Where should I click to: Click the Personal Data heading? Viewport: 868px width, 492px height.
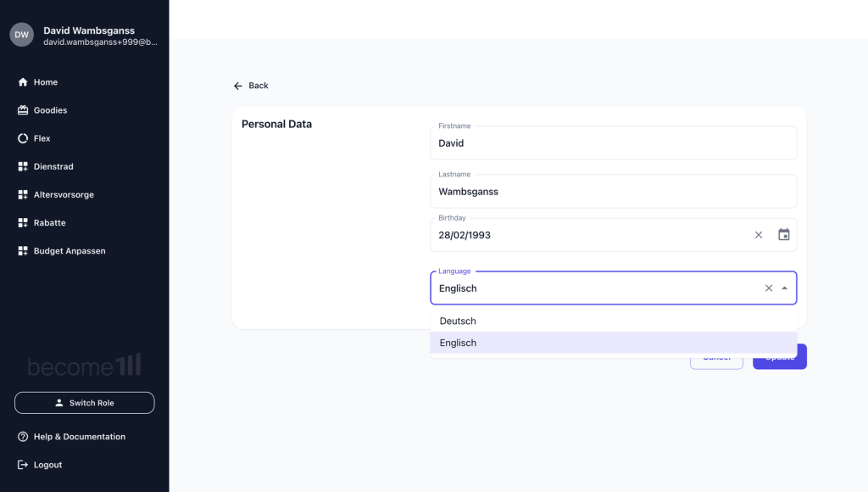pos(277,124)
